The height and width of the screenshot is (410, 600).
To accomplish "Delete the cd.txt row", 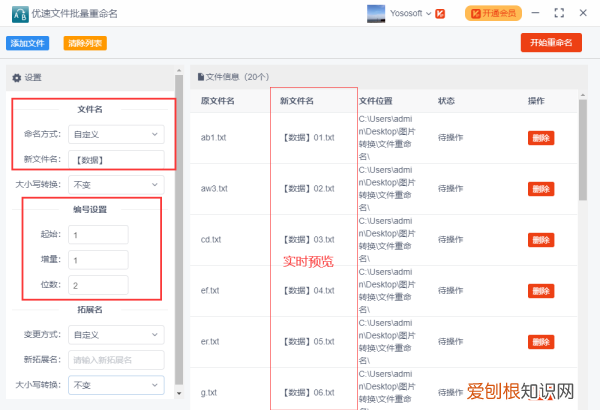I will [x=541, y=240].
